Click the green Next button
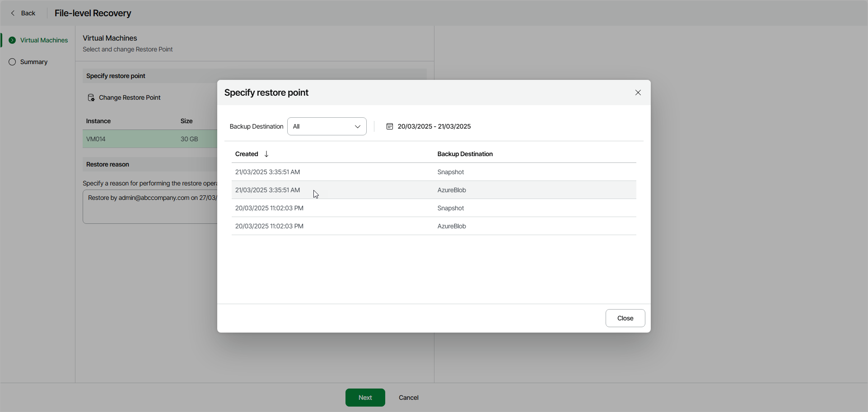 pos(365,398)
